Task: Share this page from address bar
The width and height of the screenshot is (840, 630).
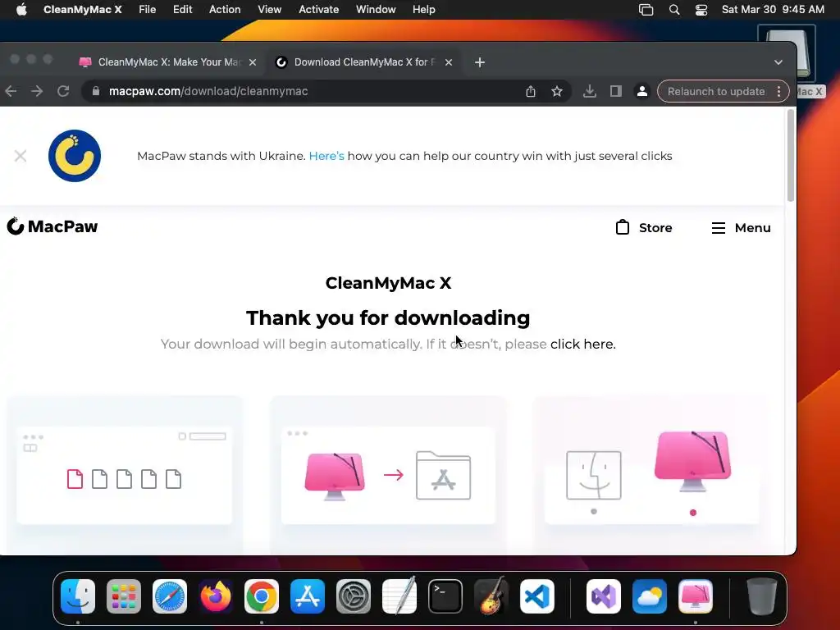Action: (x=531, y=92)
